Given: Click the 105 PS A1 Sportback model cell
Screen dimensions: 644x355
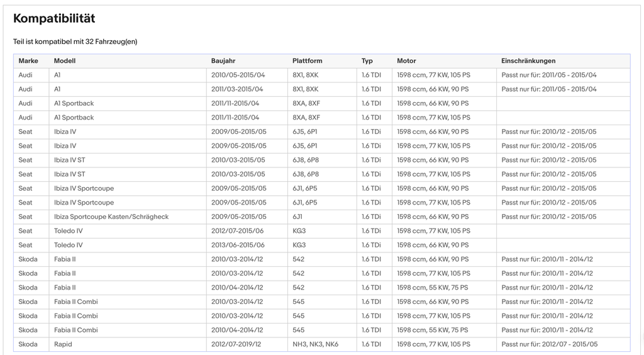Looking at the screenshot, I should (128, 118).
